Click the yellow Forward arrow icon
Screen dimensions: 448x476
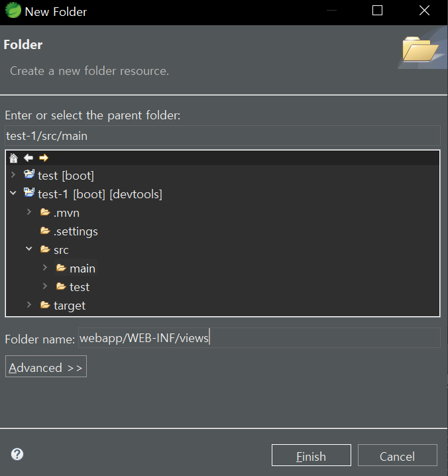tap(43, 158)
